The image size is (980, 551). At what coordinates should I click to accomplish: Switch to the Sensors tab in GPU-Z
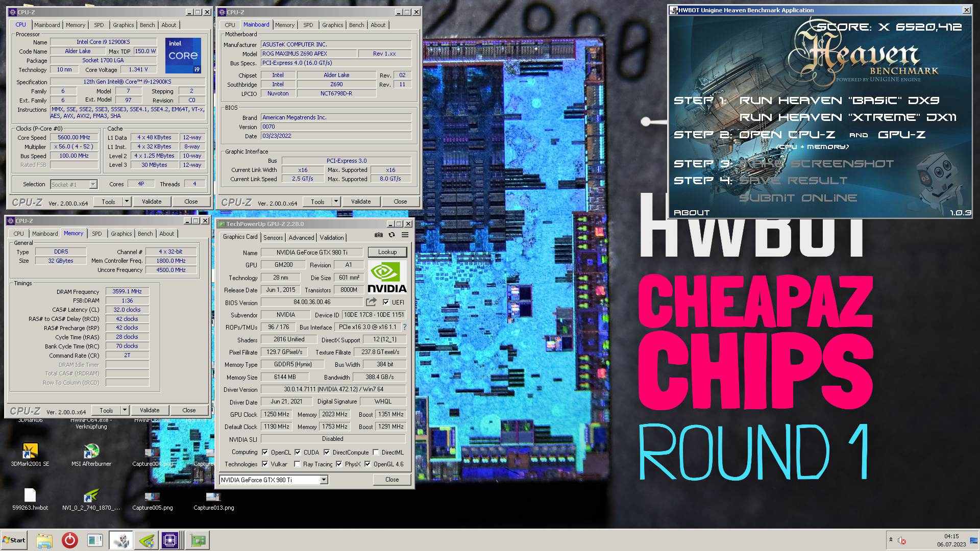[x=273, y=238]
